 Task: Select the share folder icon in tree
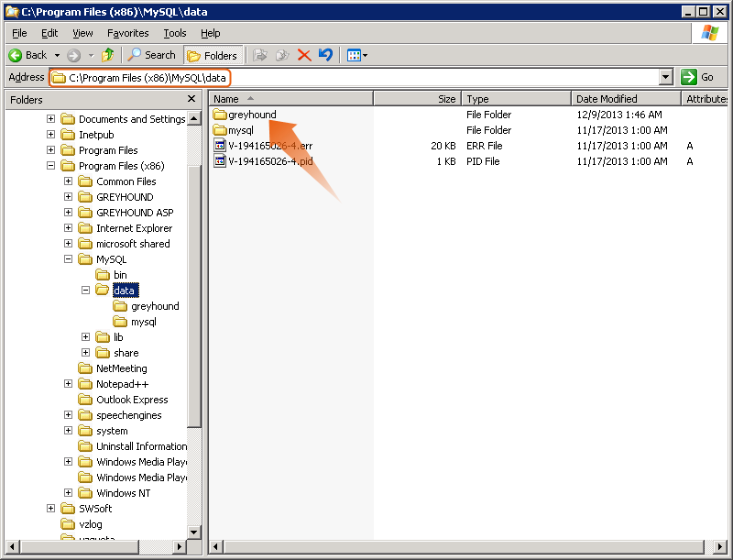(x=103, y=353)
